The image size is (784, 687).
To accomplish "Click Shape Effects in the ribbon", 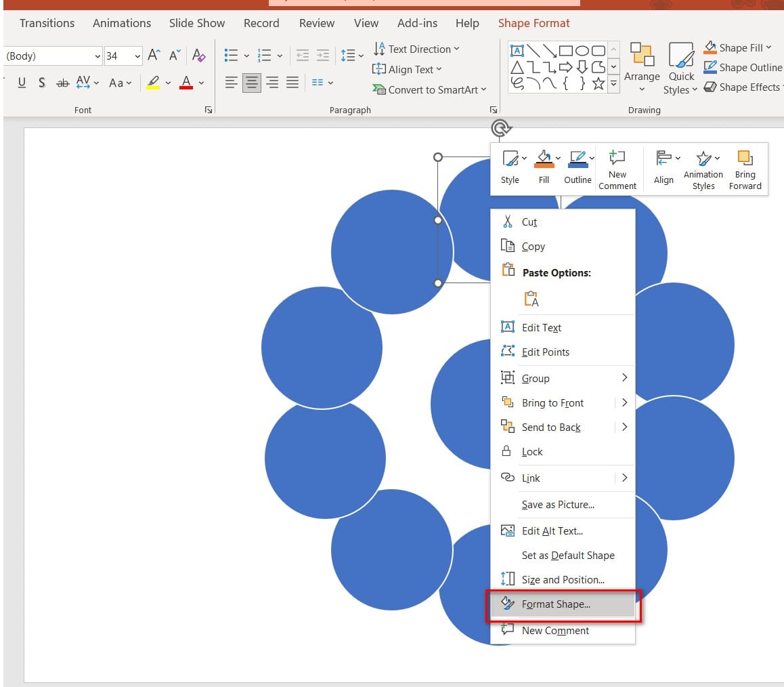I will pyautogui.click(x=743, y=87).
